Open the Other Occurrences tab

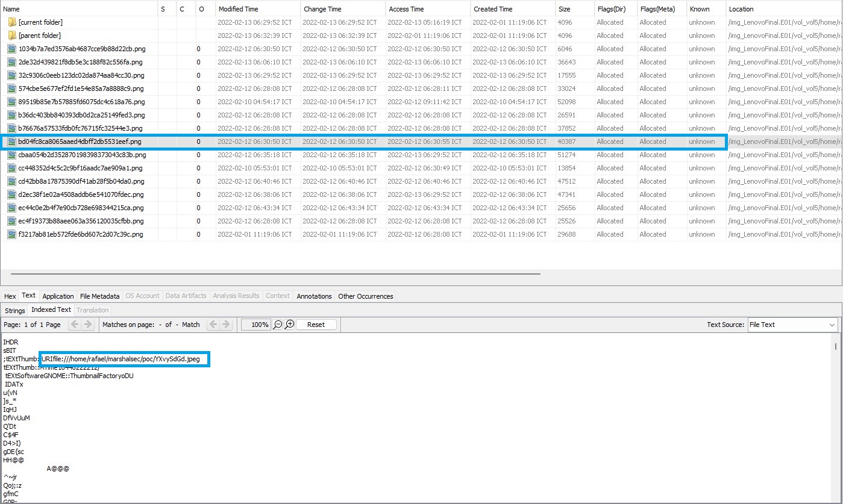click(x=365, y=296)
